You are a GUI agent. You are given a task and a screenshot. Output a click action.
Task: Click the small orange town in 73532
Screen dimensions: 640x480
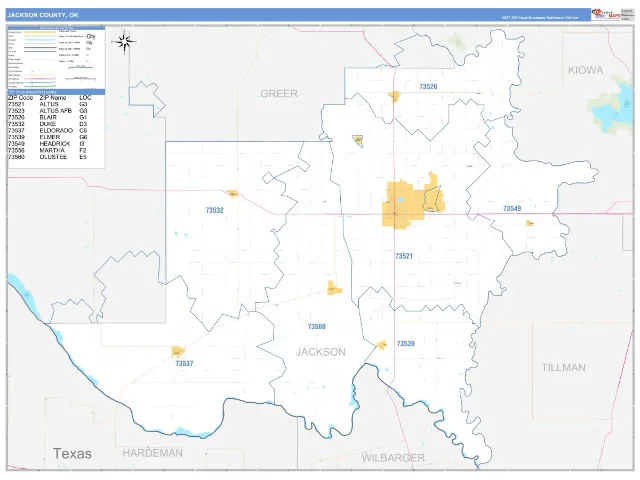pos(232,193)
